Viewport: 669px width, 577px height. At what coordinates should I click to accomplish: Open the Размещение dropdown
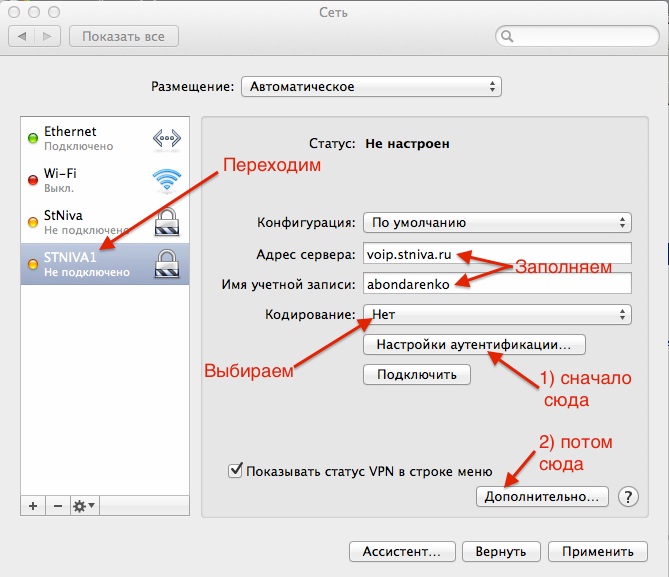(371, 87)
